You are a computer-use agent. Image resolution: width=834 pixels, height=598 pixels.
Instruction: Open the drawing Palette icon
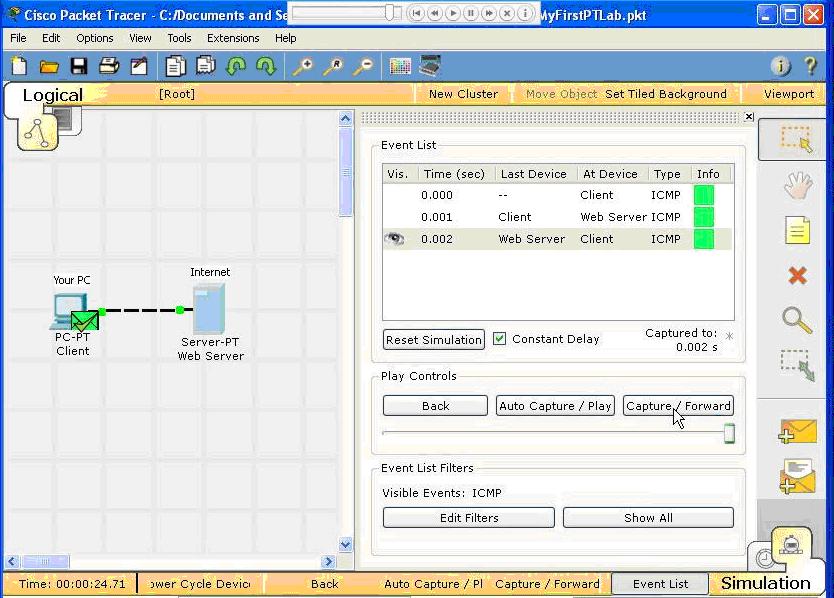(x=400, y=66)
